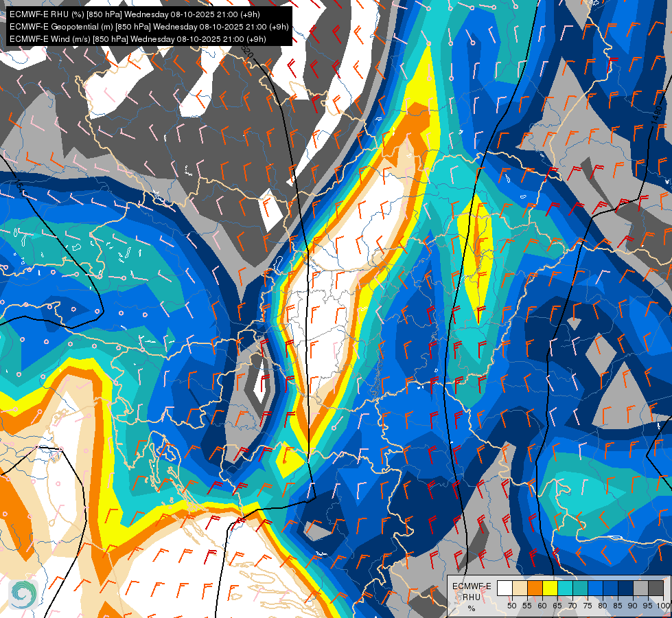Click the navy 85-90 legend swatch

pyautogui.click(x=626, y=588)
